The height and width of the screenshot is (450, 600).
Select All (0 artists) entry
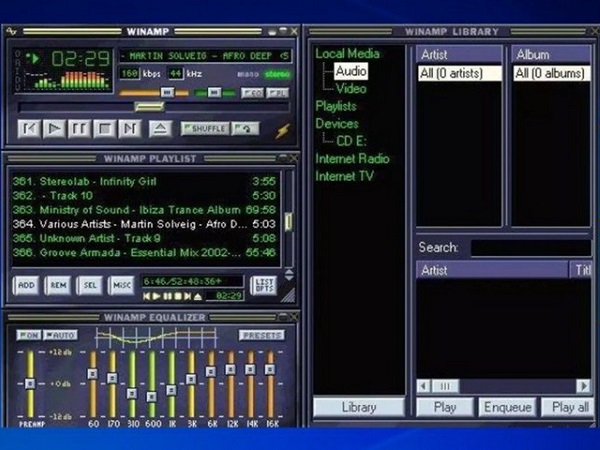(459, 73)
